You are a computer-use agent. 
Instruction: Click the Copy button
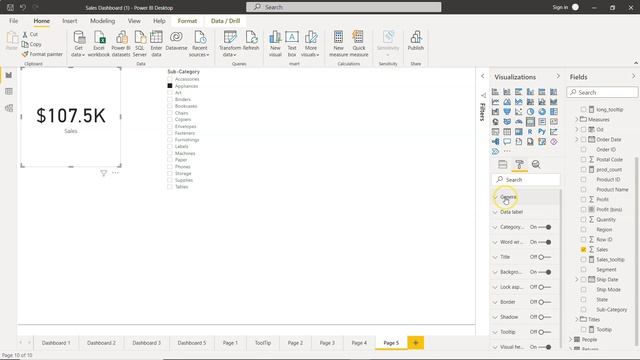pyautogui.click(x=32, y=44)
